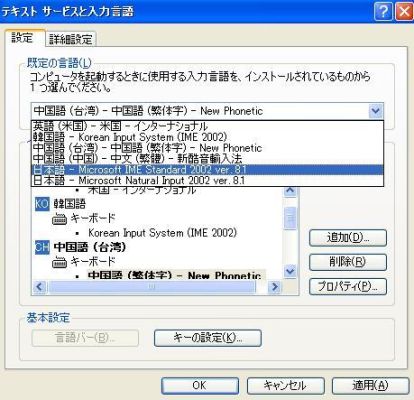The image size is (414, 400).
Task: Collapse the default language dropdown arrow
Action: [376, 111]
